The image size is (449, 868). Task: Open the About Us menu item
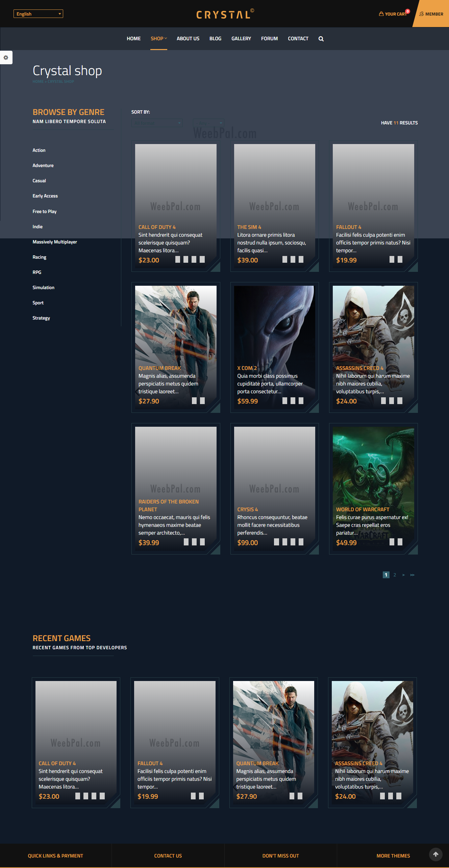188,39
